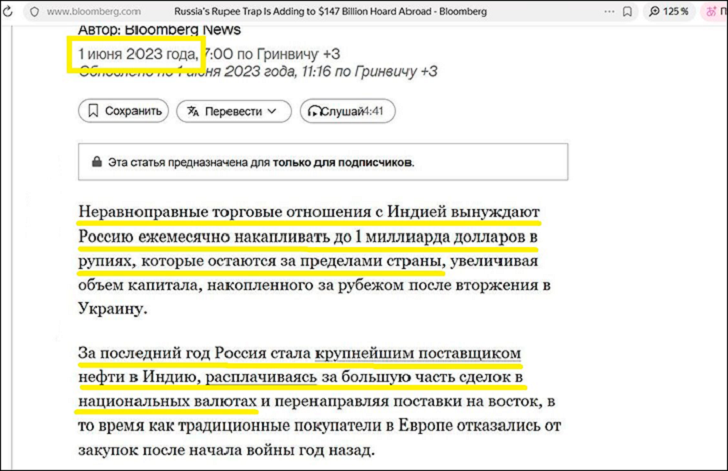Click the www.bloomberg.com address field

click(94, 12)
